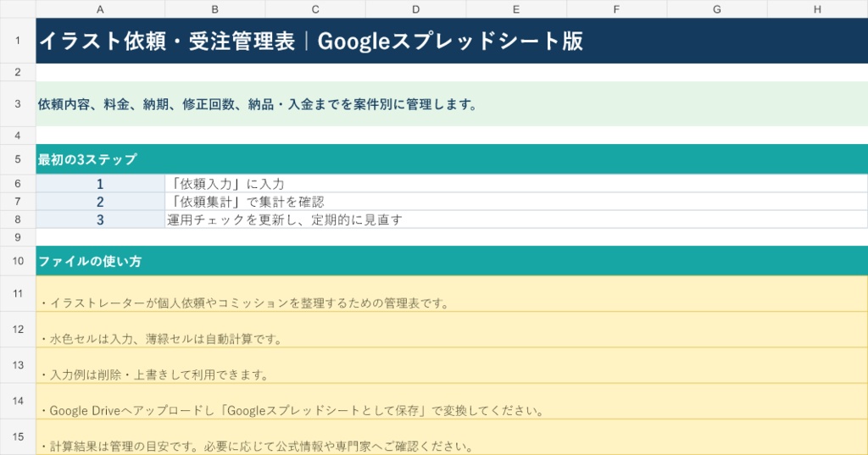Viewport: 868px width, 455px height.
Task: Click description cell 依頼内容、料金、納期
Action: click(x=452, y=104)
